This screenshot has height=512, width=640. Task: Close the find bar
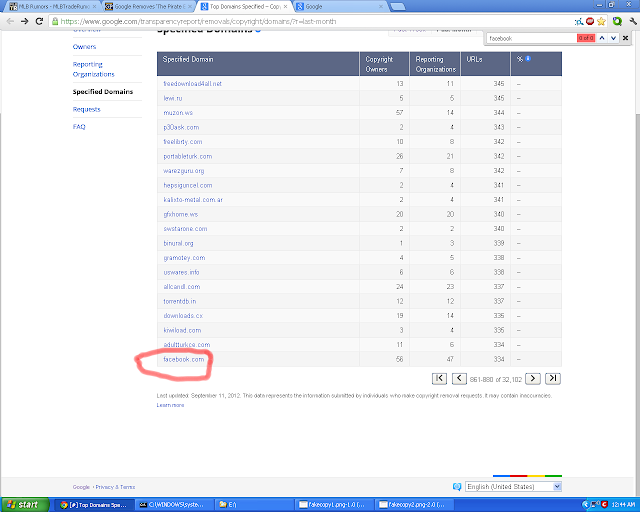[x=625, y=38]
